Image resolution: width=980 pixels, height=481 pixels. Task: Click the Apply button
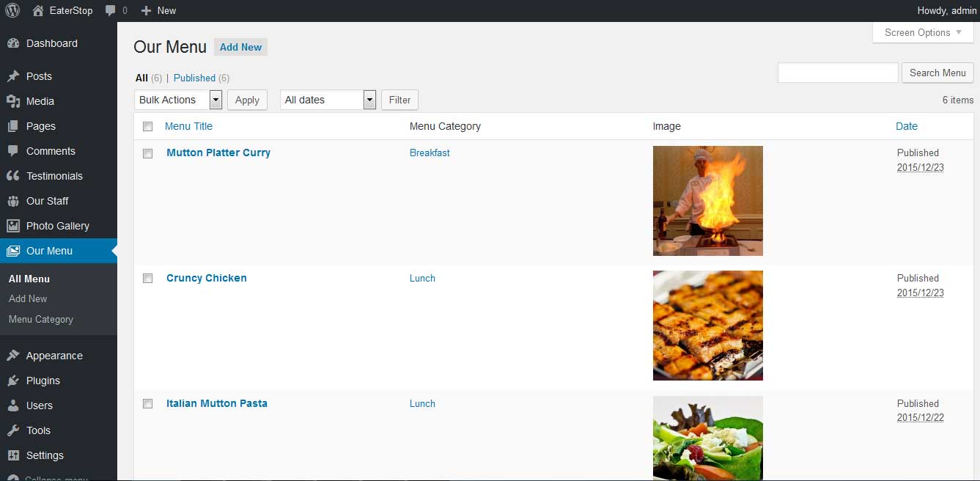click(x=247, y=100)
